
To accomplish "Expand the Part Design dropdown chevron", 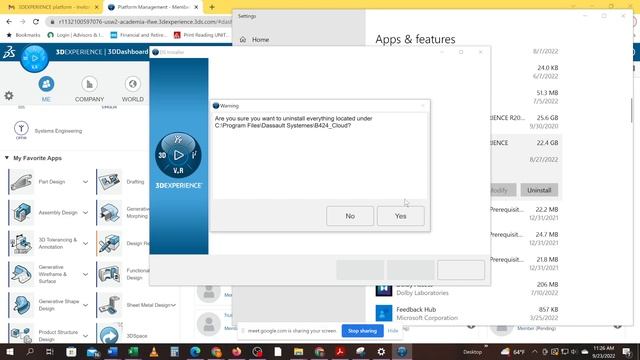I will tap(85, 182).
